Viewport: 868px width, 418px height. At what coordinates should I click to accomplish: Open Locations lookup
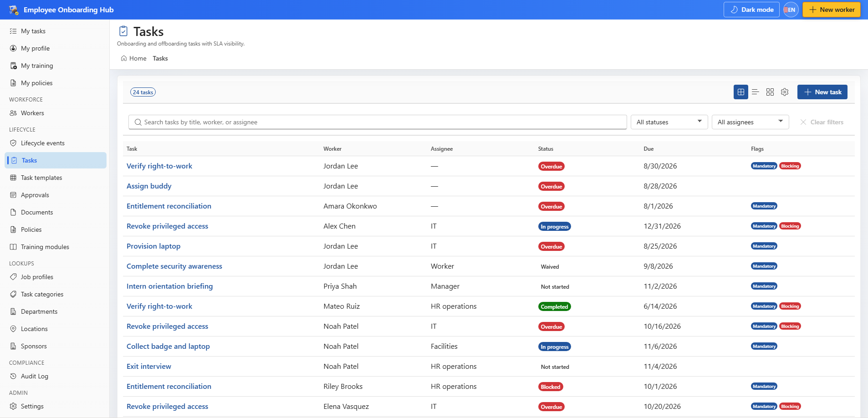56,329
